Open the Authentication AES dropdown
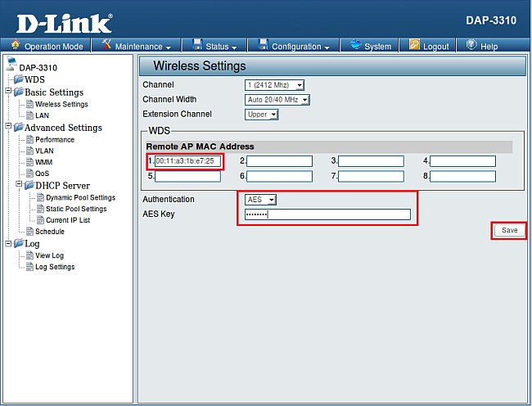 [260, 199]
